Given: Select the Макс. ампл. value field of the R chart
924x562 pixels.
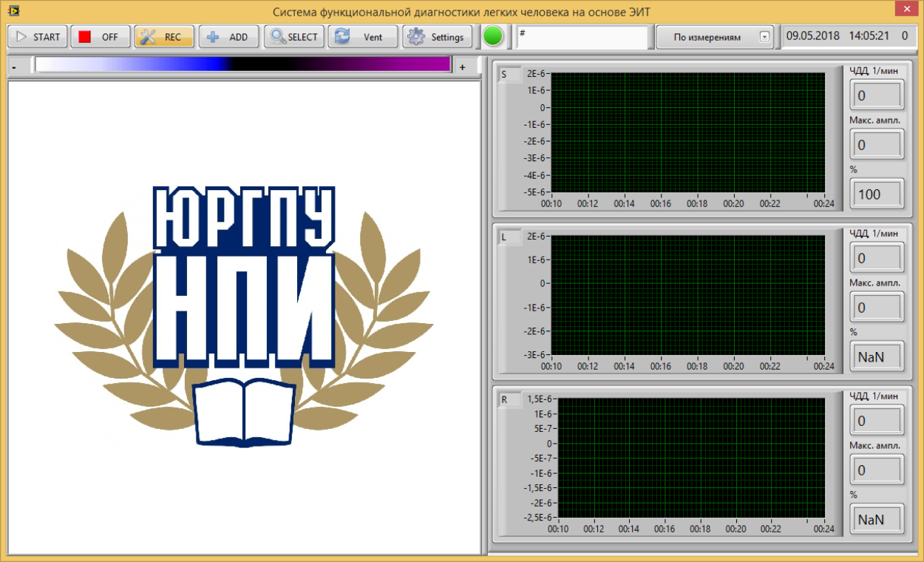Looking at the screenshot, I should tap(877, 470).
